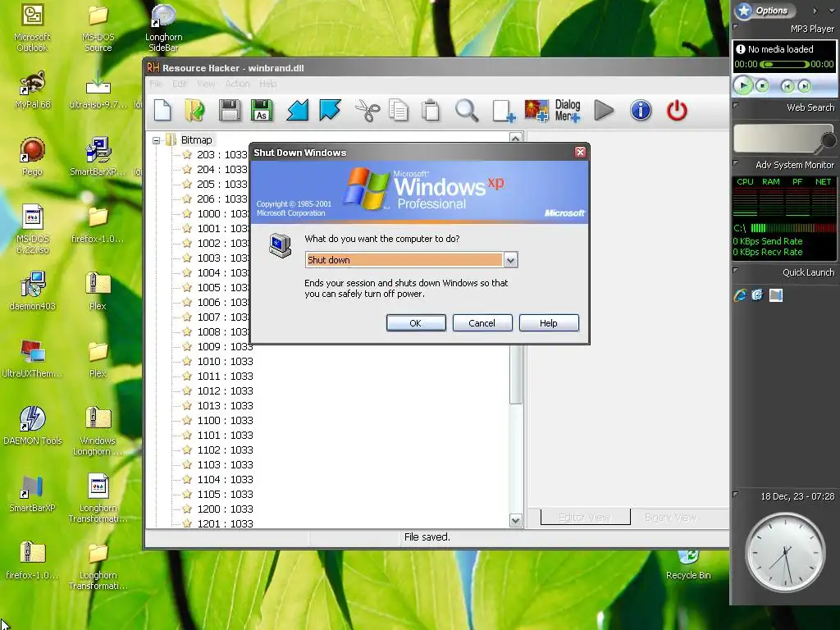Click the red power Exit icon
This screenshot has width=840, height=630.
pos(677,111)
